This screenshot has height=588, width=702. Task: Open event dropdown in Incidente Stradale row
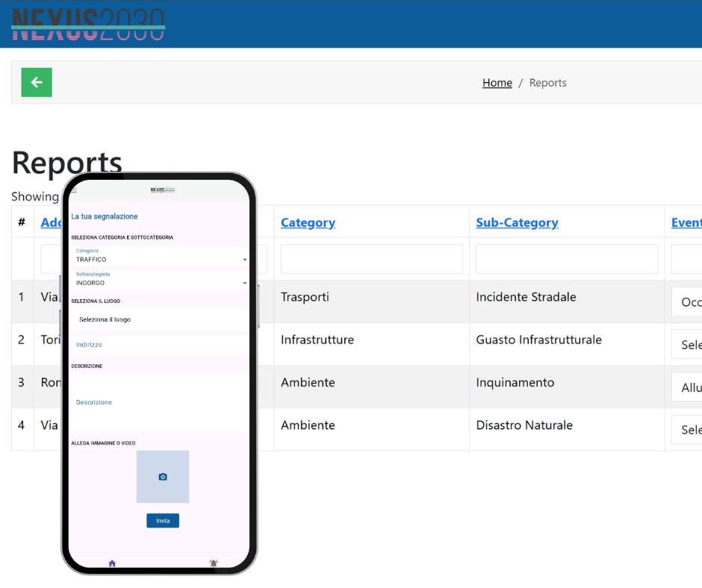click(686, 301)
